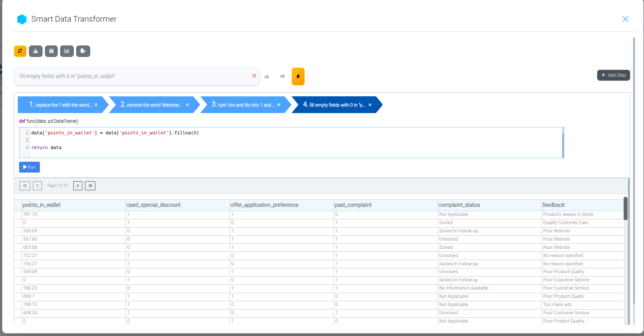
Task: Remove step 4 using its X
Action: click(370, 105)
